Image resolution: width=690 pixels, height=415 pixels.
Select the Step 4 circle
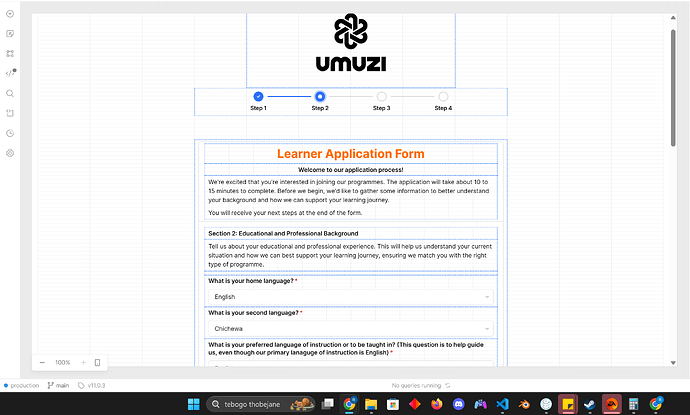(443, 96)
